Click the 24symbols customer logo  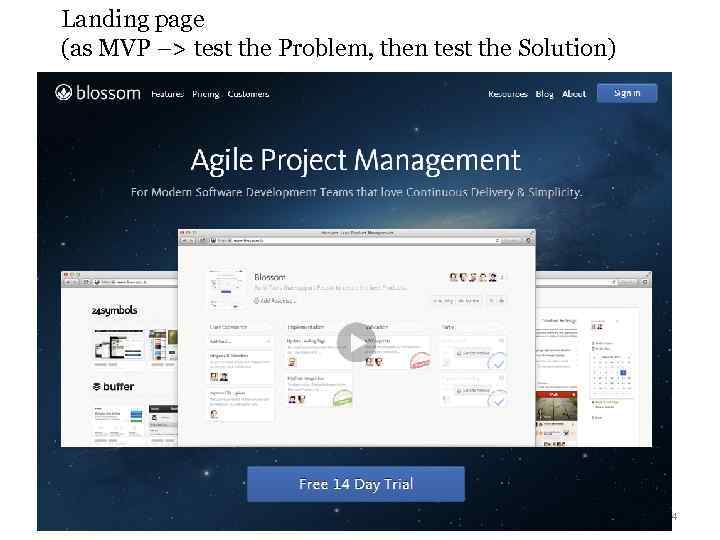coord(114,311)
